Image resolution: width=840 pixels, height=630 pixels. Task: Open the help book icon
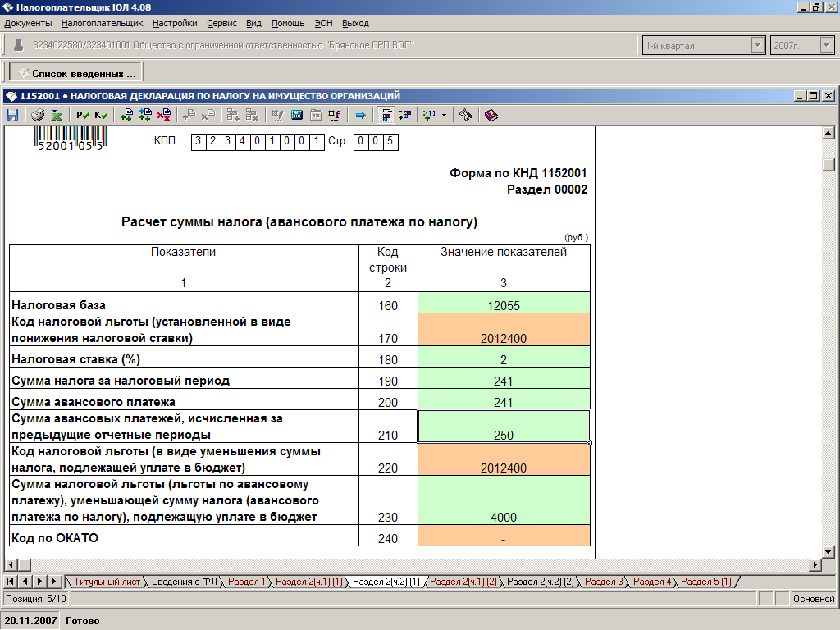[x=491, y=115]
